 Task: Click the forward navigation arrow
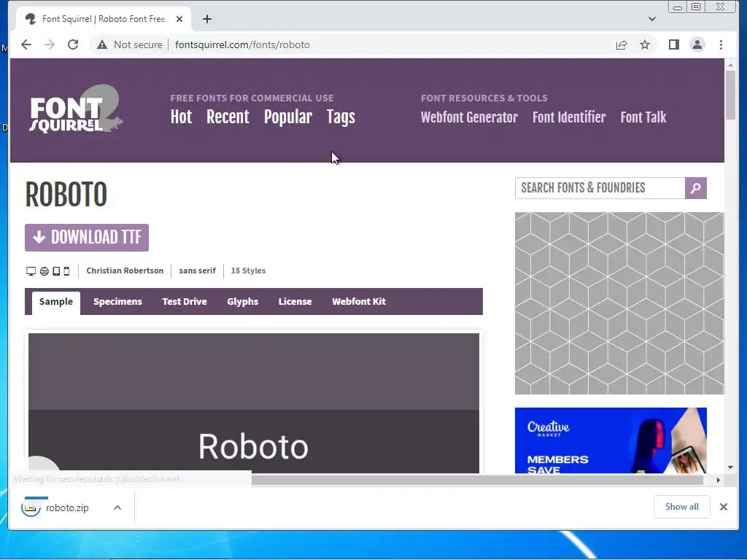click(x=50, y=44)
